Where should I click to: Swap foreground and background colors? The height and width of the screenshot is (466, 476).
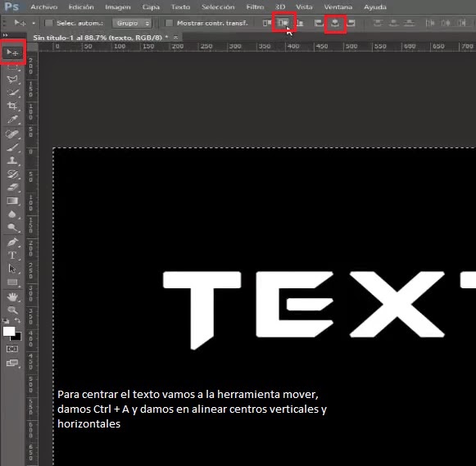17,321
